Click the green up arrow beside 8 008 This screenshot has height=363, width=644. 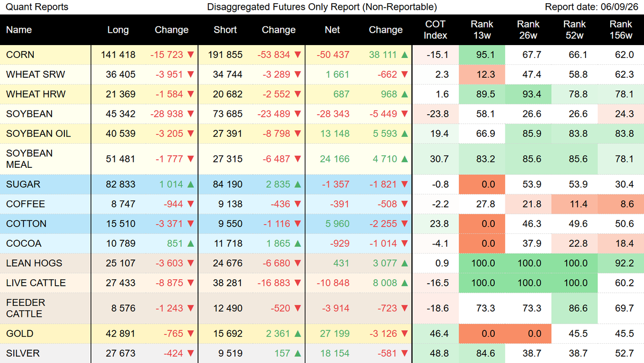tap(405, 283)
